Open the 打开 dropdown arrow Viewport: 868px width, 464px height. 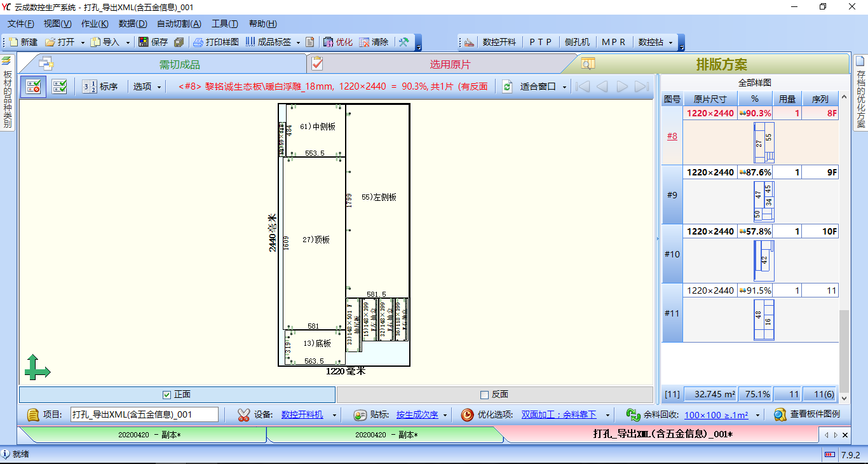pyautogui.click(x=83, y=43)
